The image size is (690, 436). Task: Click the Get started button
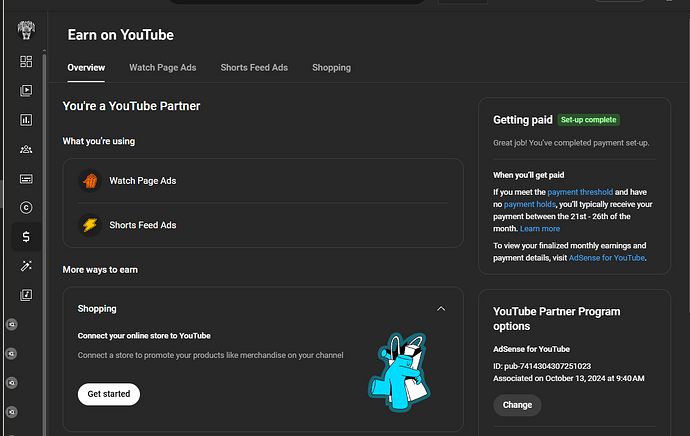point(109,394)
